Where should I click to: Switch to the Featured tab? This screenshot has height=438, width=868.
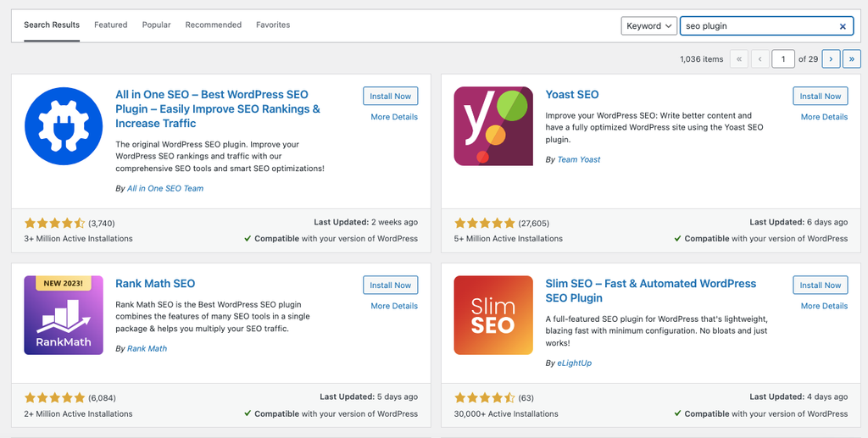tap(111, 25)
